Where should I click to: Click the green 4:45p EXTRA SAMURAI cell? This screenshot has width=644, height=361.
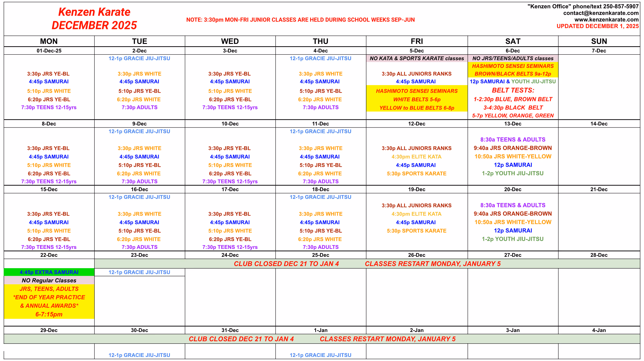pyautogui.click(x=49, y=272)
